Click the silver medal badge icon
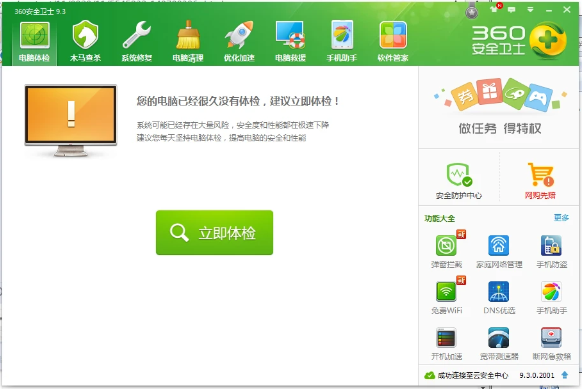 (x=472, y=12)
